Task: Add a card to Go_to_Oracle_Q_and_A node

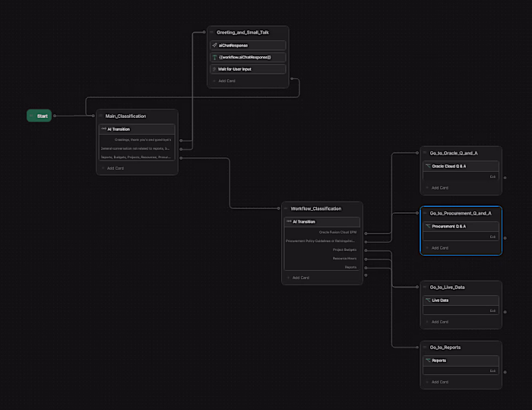Action: click(437, 188)
